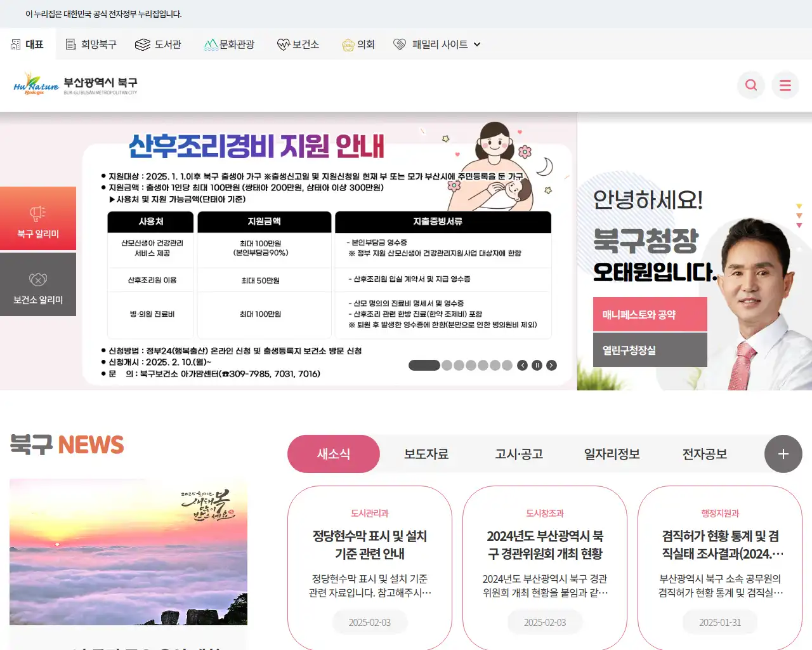
Task: Open the 보건소 알리미 sidebar banner
Action: click(38, 284)
